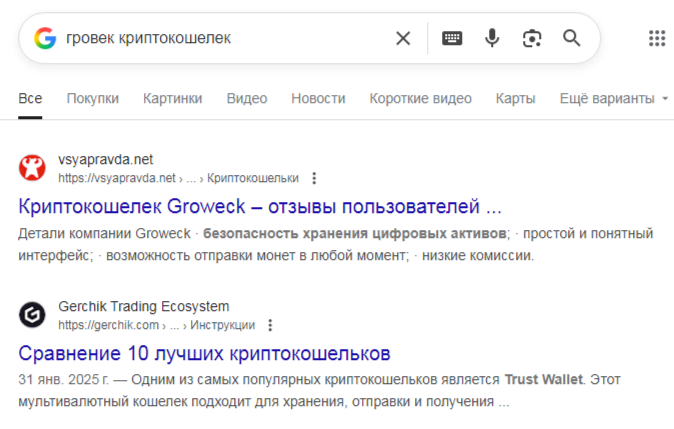674x429 pixels.
Task: Click the 31 янв. 2025 г. date
Action: pyautogui.click(x=63, y=380)
